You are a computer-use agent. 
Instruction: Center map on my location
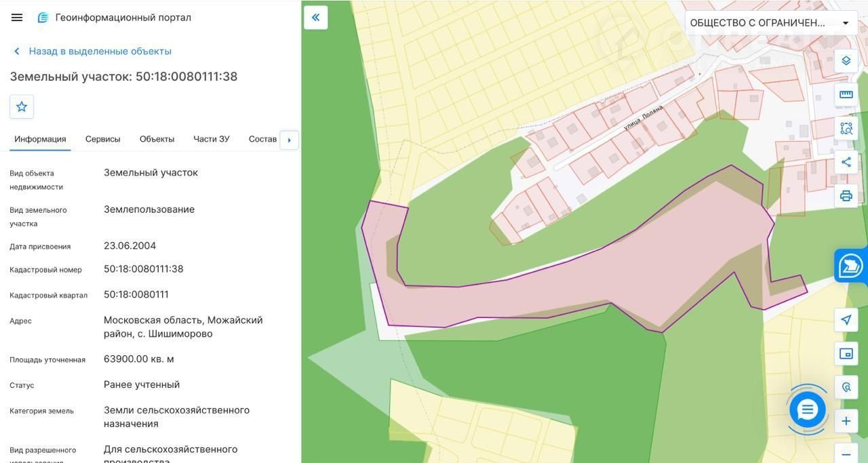click(x=846, y=320)
